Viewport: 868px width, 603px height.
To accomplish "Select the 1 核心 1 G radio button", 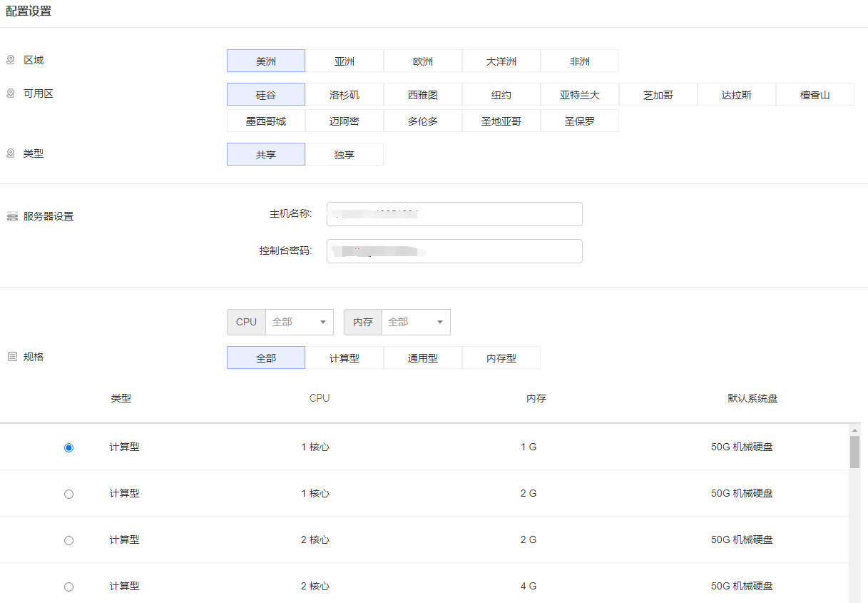I will (68, 447).
